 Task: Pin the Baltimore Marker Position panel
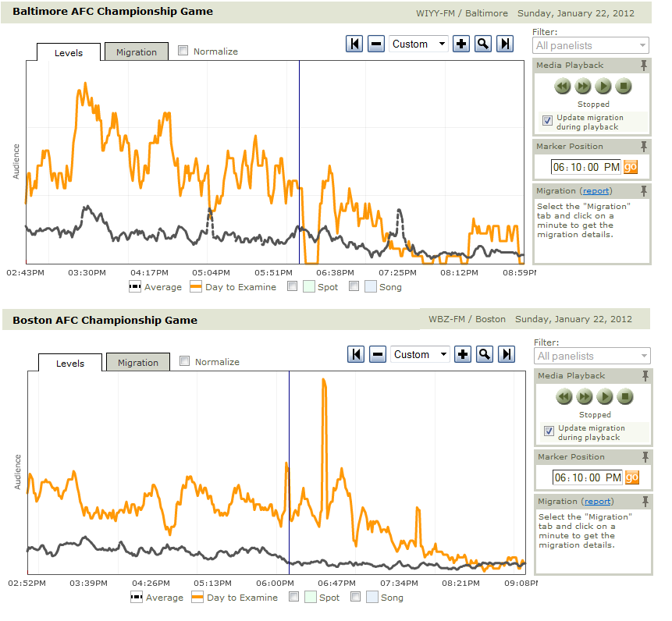644,147
